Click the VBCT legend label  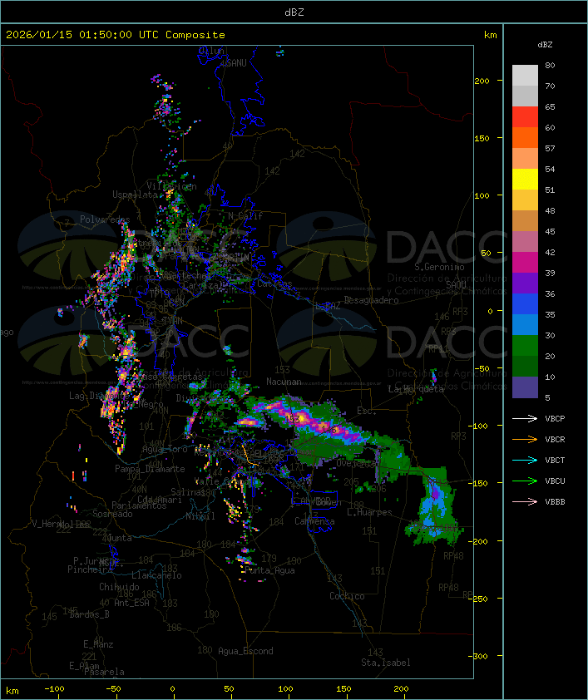(555, 461)
